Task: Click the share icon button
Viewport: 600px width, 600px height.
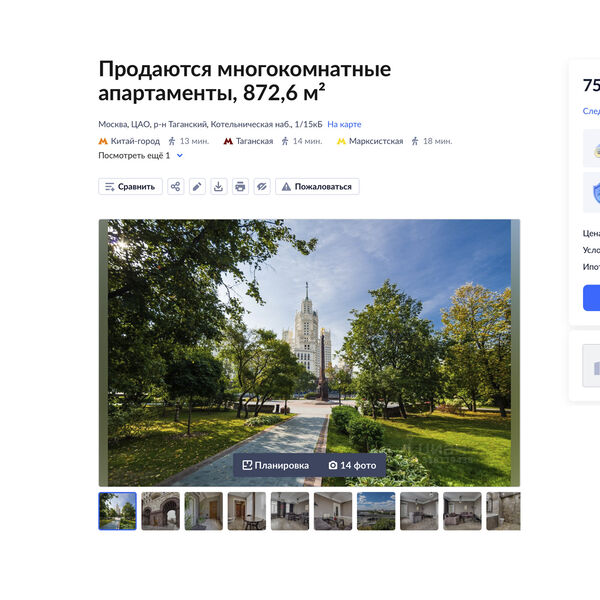Action: click(x=176, y=186)
